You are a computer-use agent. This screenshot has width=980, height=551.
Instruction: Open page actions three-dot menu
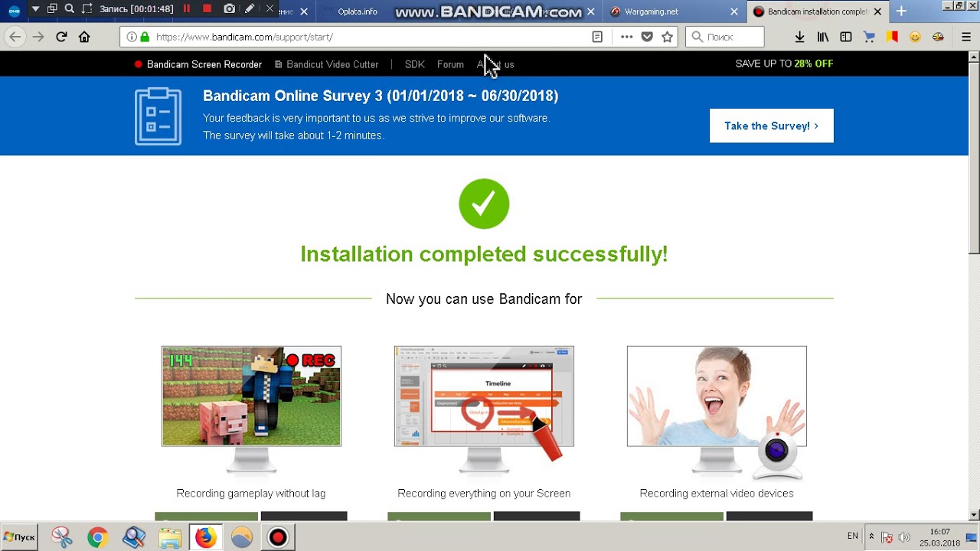(x=626, y=37)
